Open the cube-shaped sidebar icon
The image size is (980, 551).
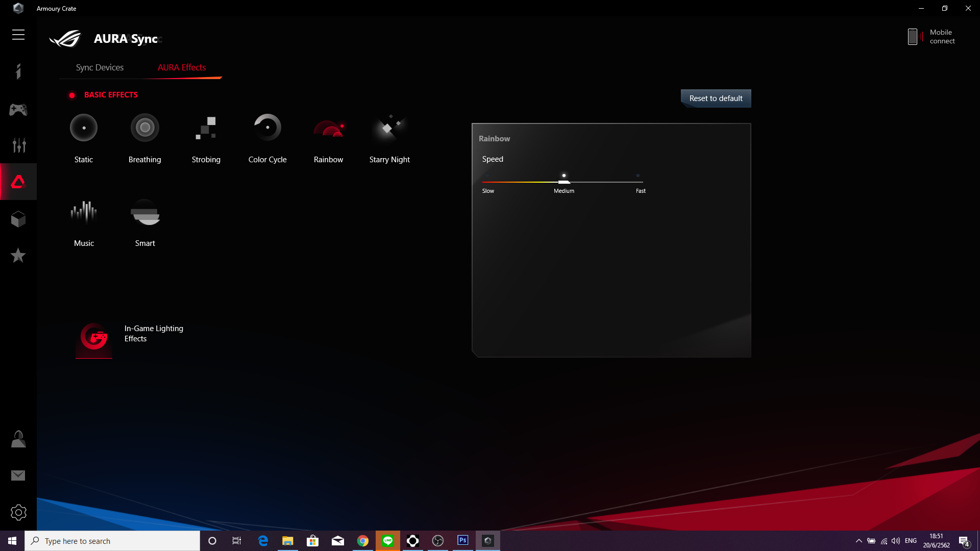click(18, 219)
